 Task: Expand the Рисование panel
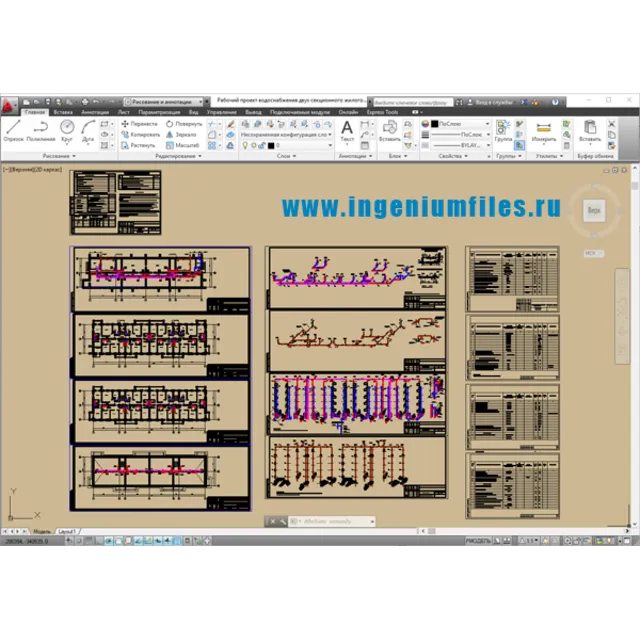tap(59, 156)
